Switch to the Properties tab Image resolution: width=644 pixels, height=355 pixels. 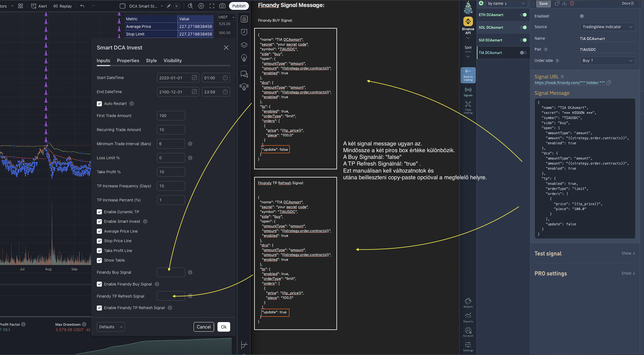pos(128,61)
